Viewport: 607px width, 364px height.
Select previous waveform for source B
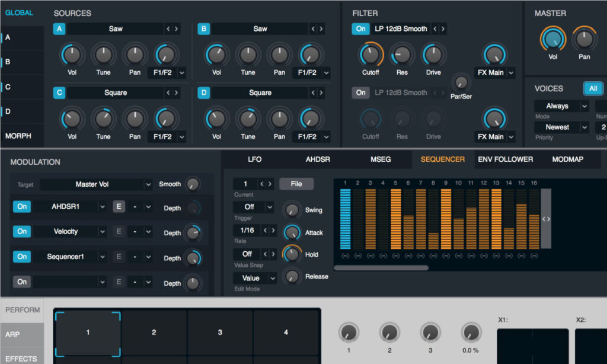pos(313,28)
